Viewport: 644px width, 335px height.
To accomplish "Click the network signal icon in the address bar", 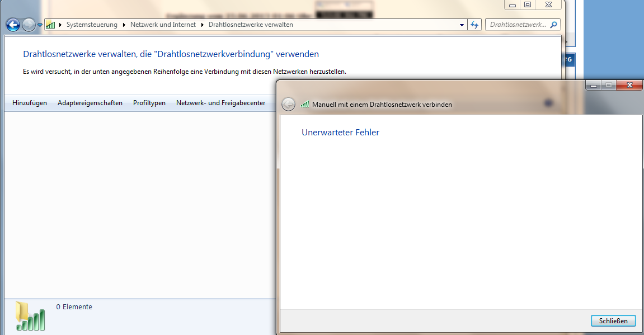I will [x=50, y=25].
